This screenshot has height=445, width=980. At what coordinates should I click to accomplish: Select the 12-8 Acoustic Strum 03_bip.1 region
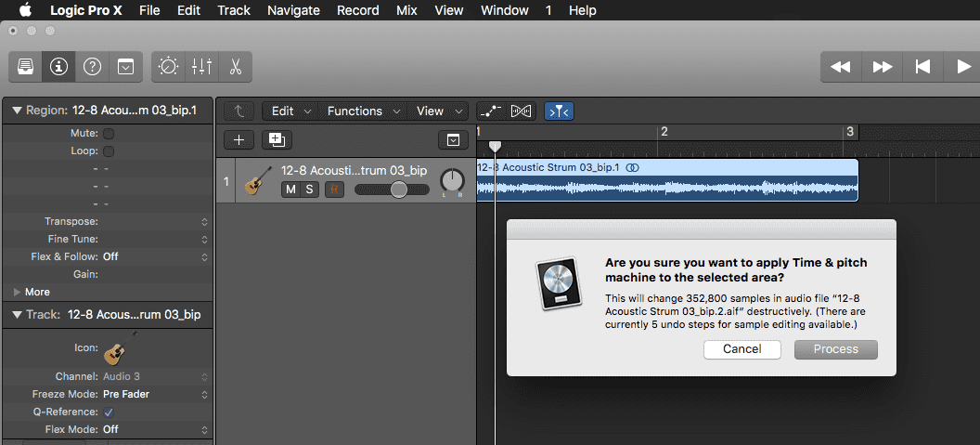pyautogui.click(x=667, y=180)
